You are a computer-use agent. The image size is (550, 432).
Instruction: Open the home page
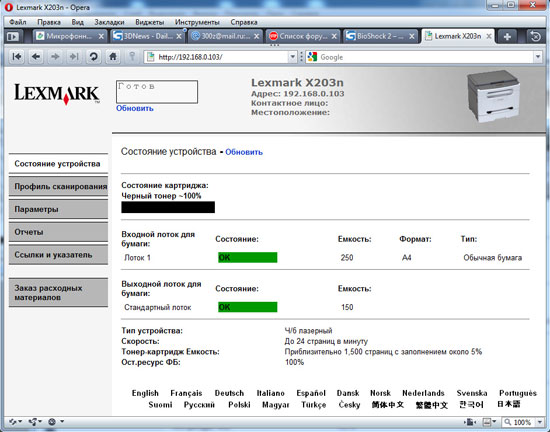(113, 56)
